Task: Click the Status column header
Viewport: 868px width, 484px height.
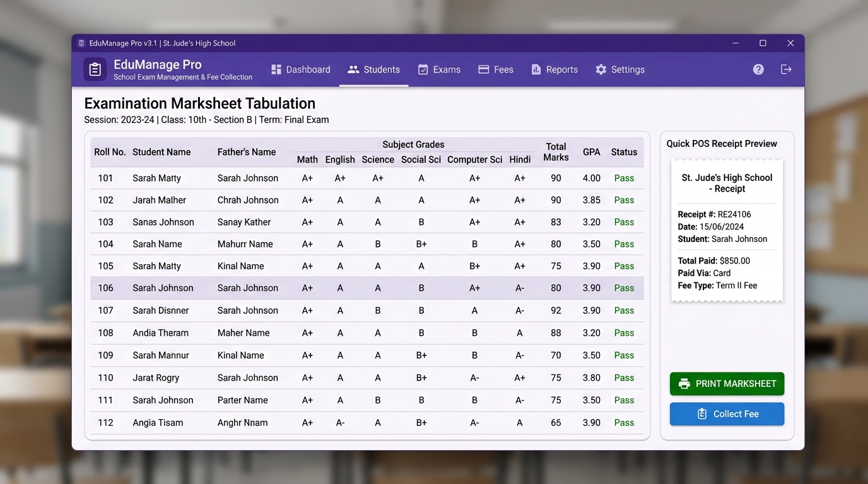Action: [624, 152]
